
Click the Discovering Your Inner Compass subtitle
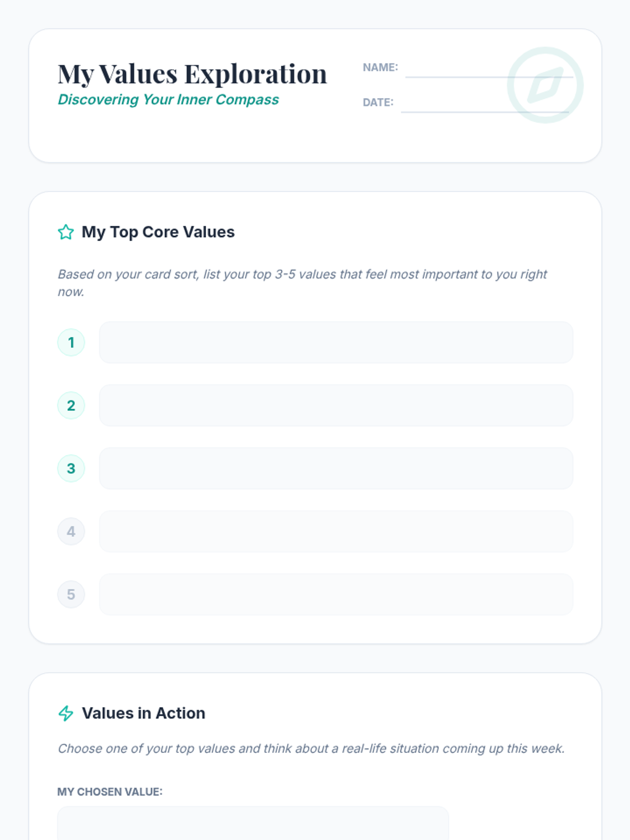[x=168, y=100]
